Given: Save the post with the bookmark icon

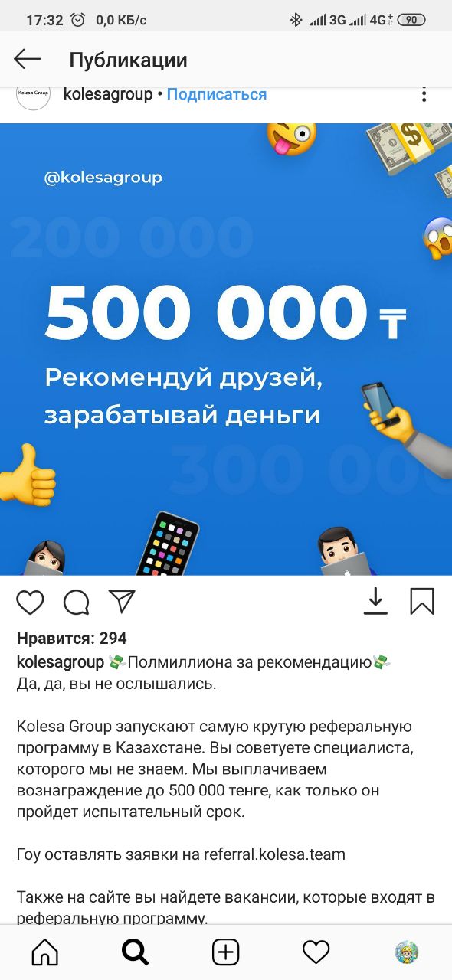Looking at the screenshot, I should (x=422, y=601).
